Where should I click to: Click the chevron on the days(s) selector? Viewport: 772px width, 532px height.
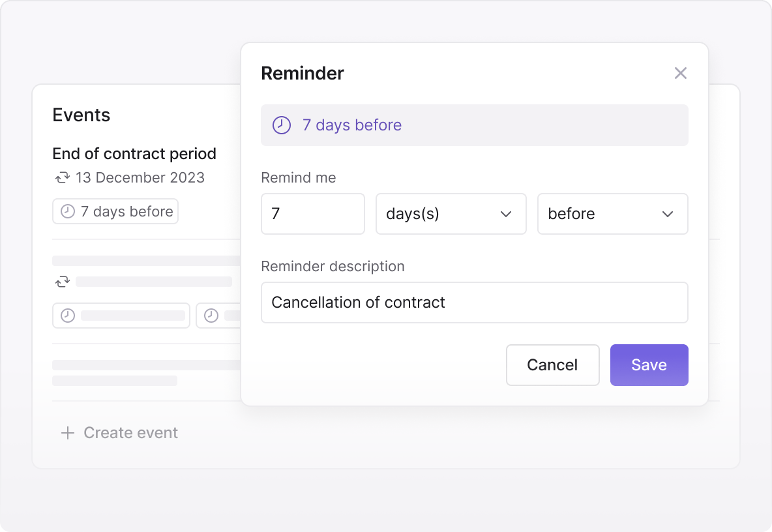point(507,214)
